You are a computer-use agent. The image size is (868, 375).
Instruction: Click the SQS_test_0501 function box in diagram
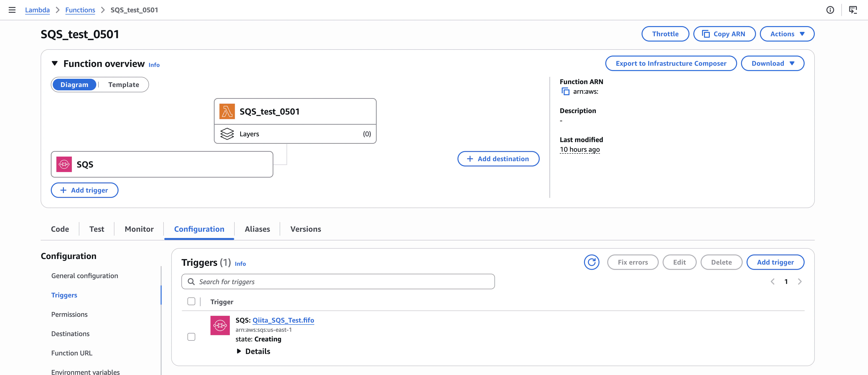click(x=295, y=111)
